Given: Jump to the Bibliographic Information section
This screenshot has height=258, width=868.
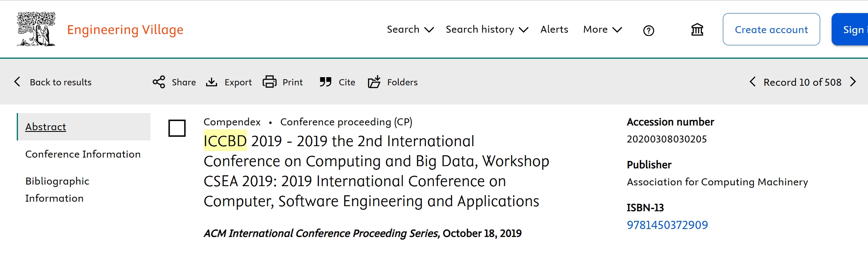Looking at the screenshot, I should (57, 189).
